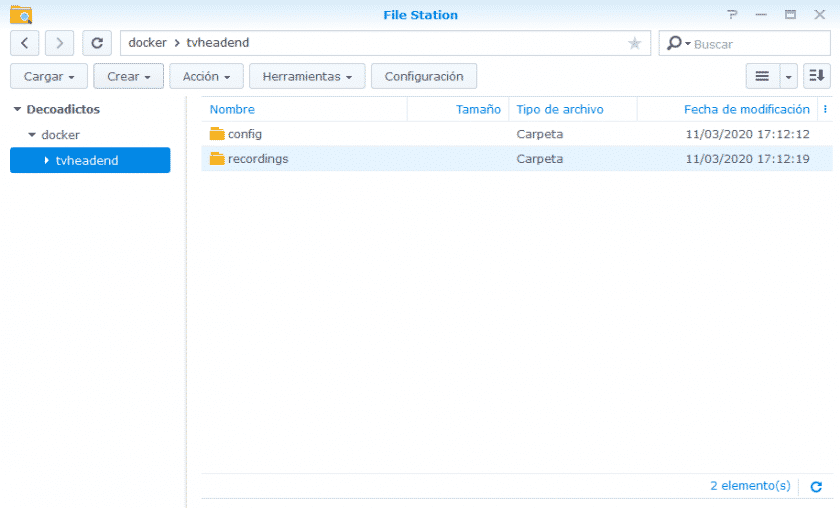Open the help question mark button
840x508 pixels.
pos(732,15)
